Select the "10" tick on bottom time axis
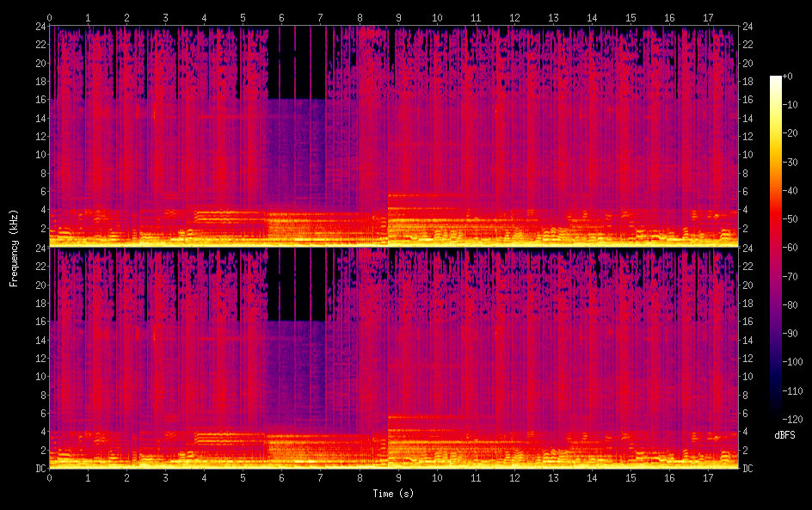Viewport: 812px width, 510px height. click(437, 476)
